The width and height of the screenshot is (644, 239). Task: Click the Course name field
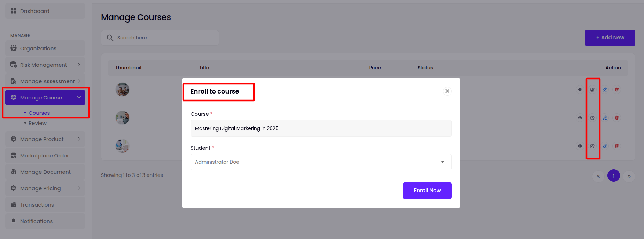(321, 128)
